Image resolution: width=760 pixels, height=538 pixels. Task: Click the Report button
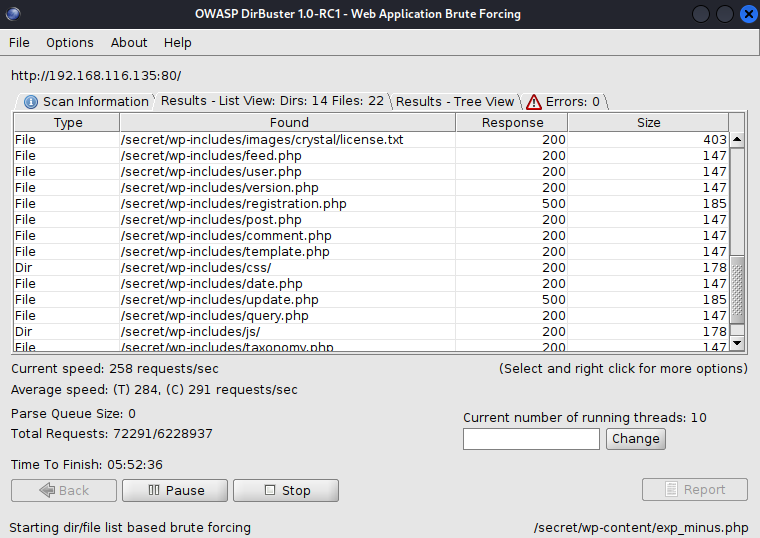(x=695, y=490)
